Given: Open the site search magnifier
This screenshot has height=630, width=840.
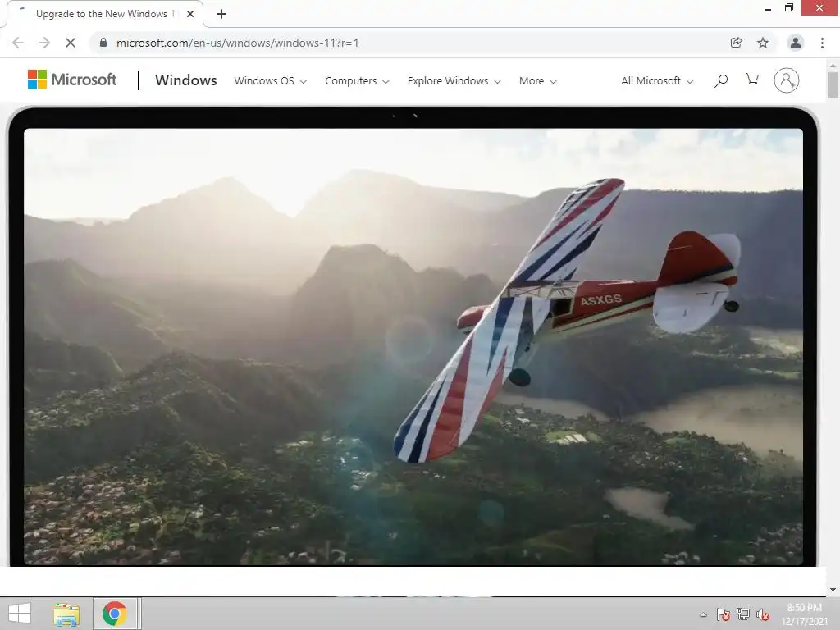Looking at the screenshot, I should 721,81.
